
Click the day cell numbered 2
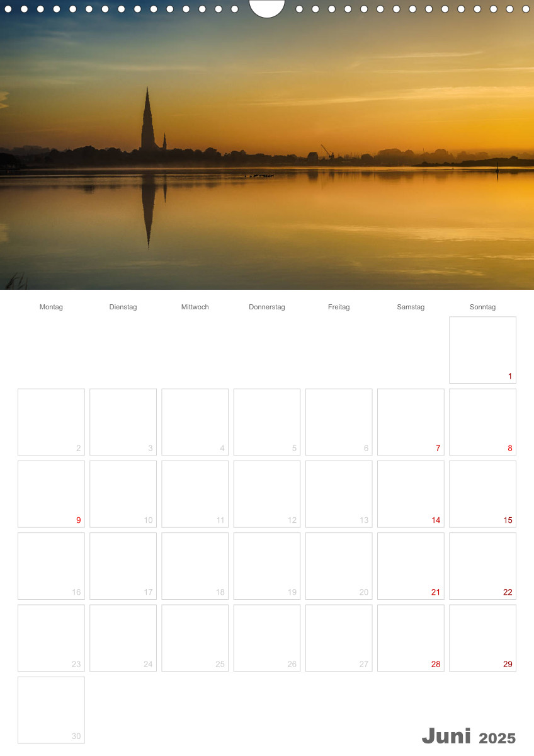coord(51,422)
